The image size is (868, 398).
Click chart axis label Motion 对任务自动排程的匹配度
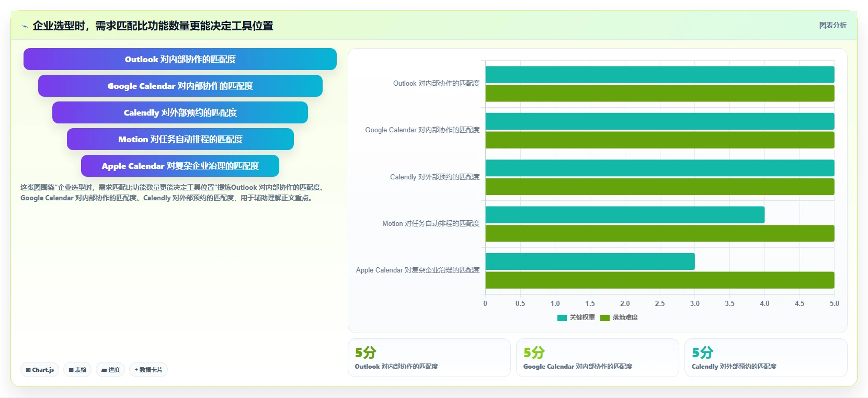[x=431, y=223]
